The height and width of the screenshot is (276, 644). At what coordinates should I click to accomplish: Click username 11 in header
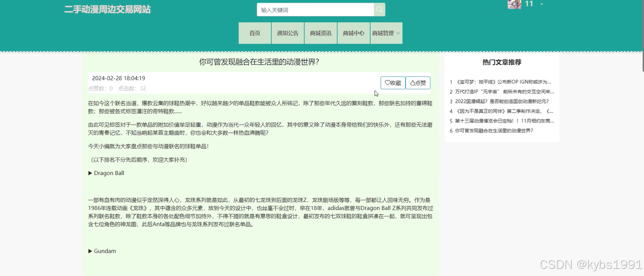(529, 4)
